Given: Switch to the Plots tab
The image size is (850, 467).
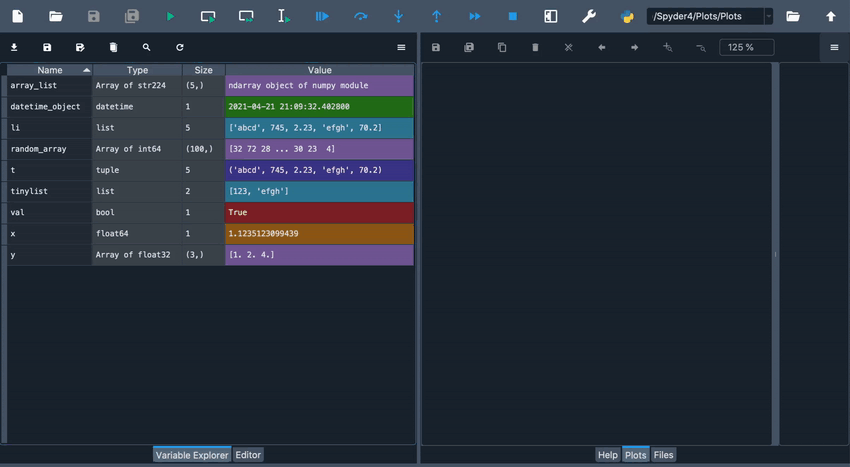Looking at the screenshot, I should pyautogui.click(x=635, y=455).
